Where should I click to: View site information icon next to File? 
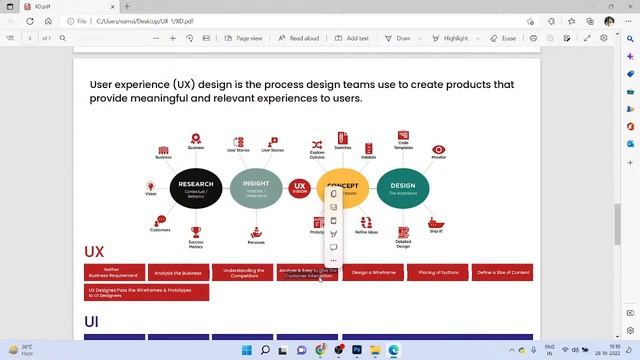click(71, 21)
